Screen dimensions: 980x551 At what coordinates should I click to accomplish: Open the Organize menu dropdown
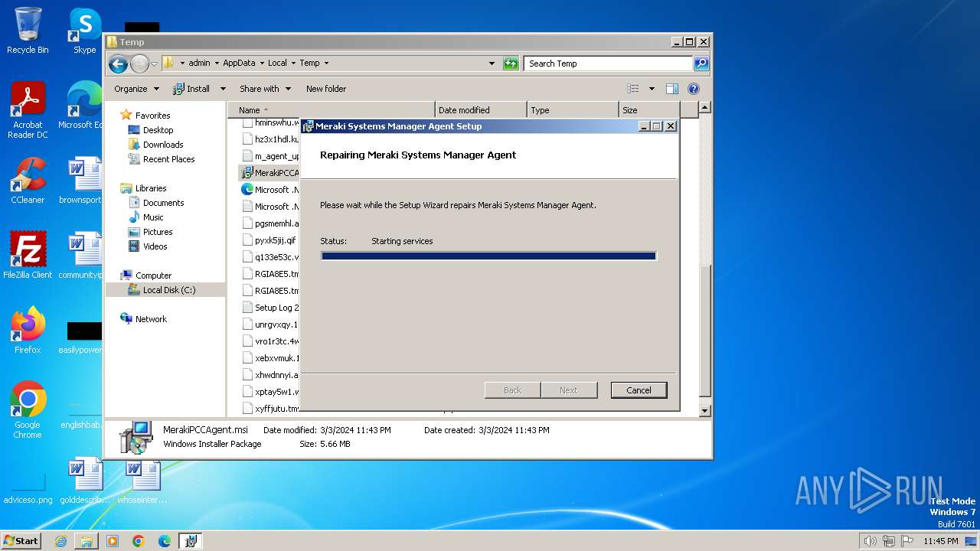coord(136,89)
